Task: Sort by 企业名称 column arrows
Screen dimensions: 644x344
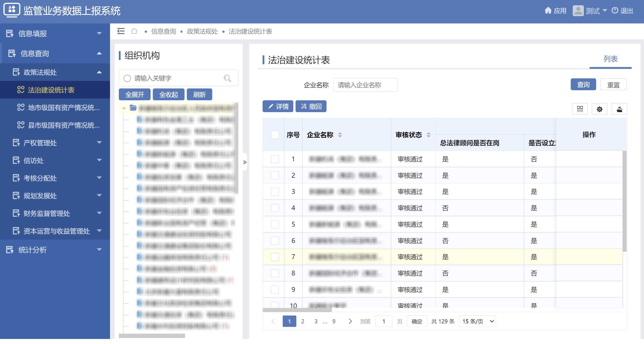Action: pos(340,135)
